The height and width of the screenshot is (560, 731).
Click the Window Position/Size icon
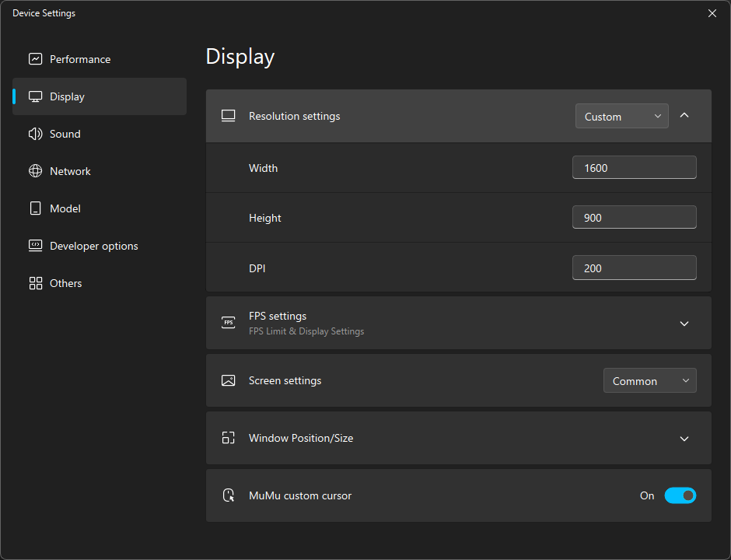point(229,438)
